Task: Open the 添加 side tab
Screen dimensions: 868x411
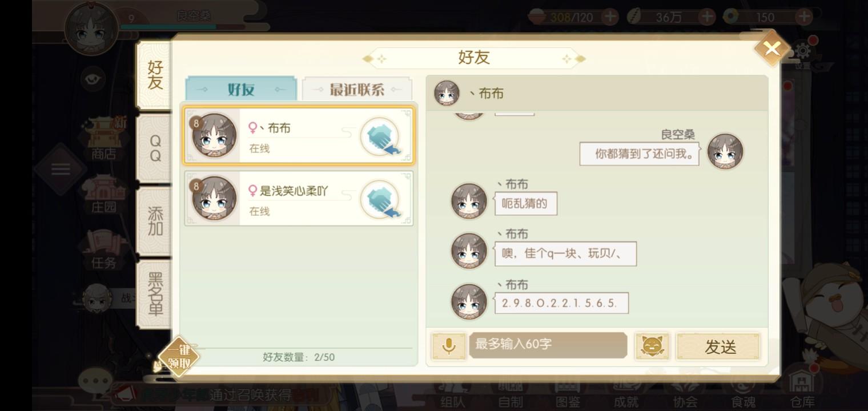Action: [x=155, y=221]
